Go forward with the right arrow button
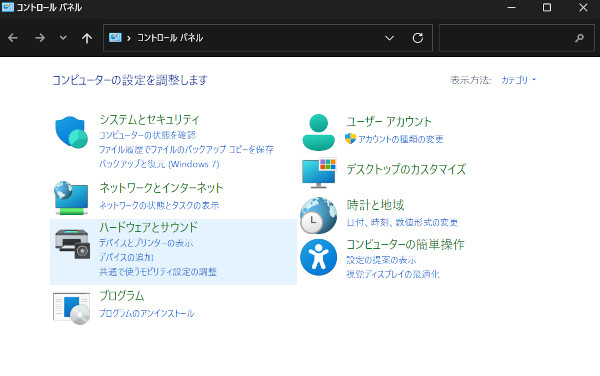The image size is (600, 376). [x=40, y=38]
